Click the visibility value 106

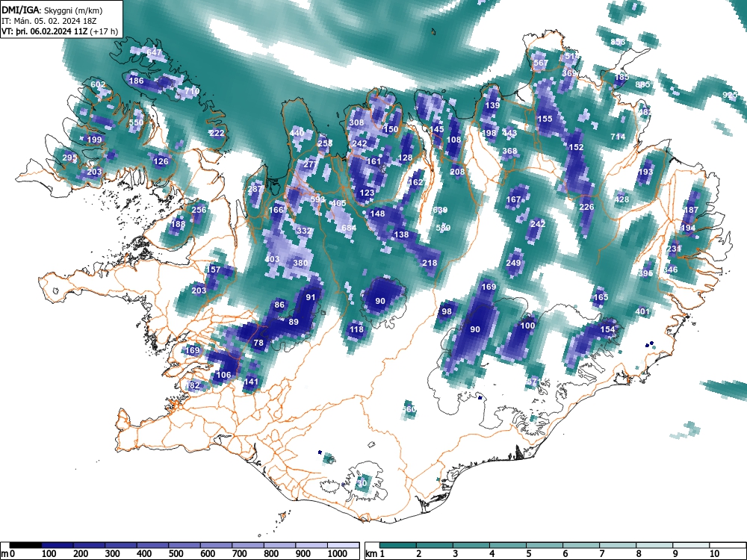(223, 375)
